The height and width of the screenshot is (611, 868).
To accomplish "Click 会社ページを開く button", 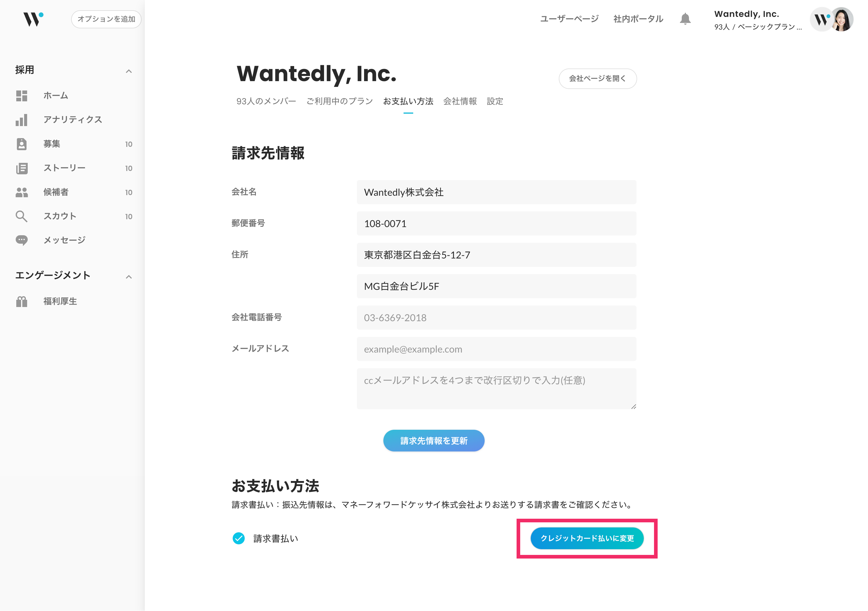I will click(597, 78).
